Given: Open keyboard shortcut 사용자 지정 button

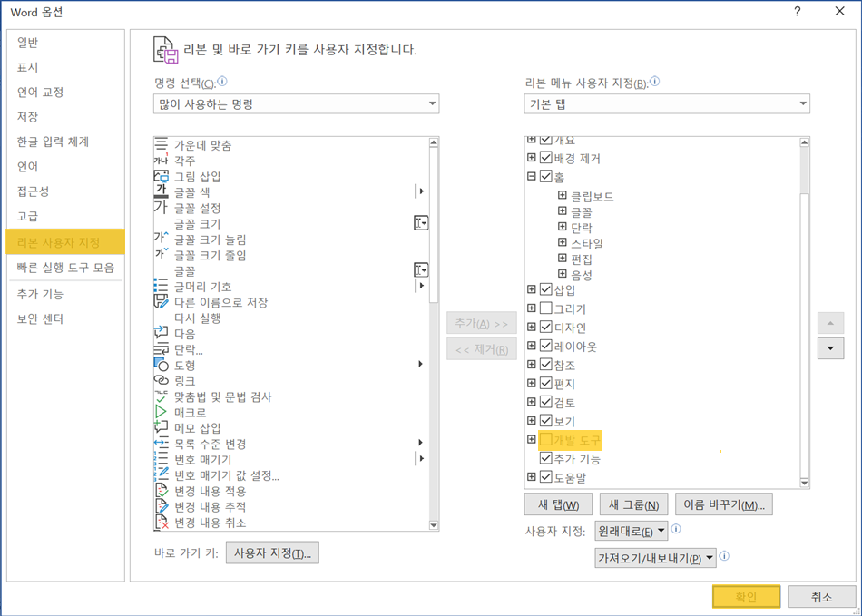Looking at the screenshot, I should click(272, 552).
